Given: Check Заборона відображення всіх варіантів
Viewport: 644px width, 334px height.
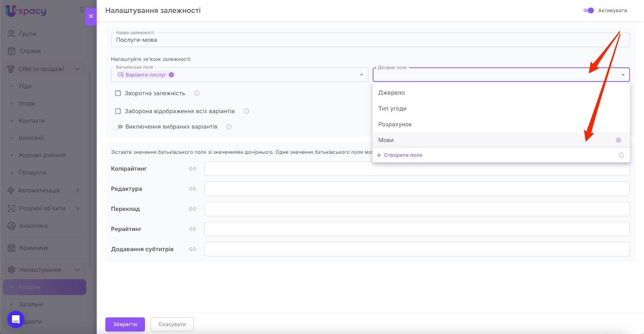Looking at the screenshot, I should coord(118,111).
